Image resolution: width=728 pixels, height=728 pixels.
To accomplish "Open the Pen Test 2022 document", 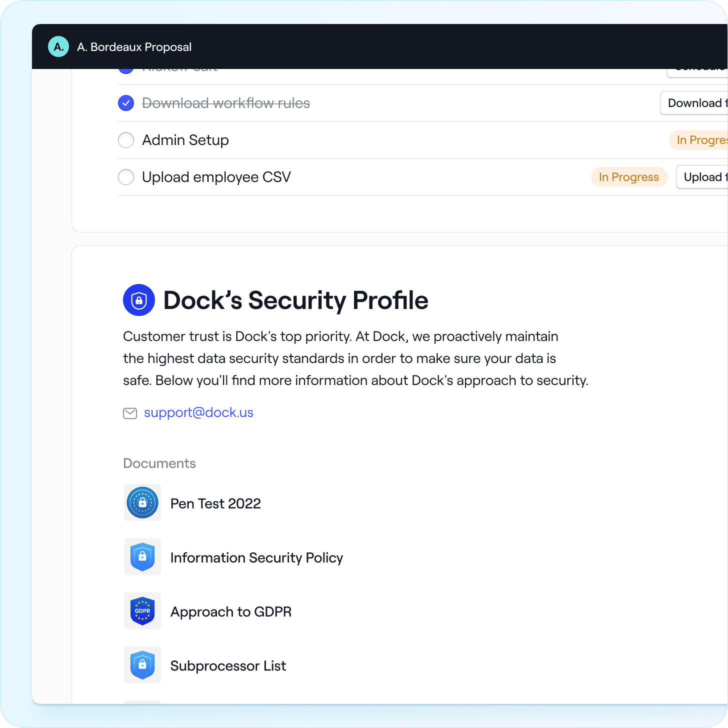I will (215, 503).
